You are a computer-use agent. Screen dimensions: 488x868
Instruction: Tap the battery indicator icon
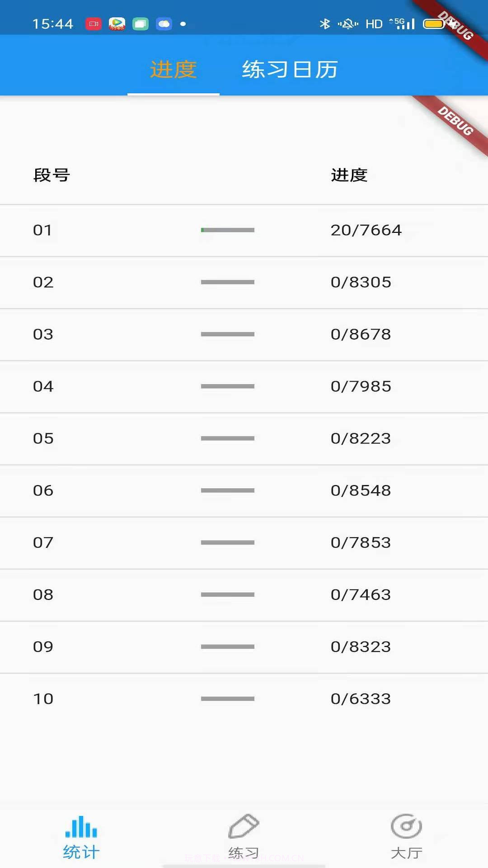(x=434, y=24)
